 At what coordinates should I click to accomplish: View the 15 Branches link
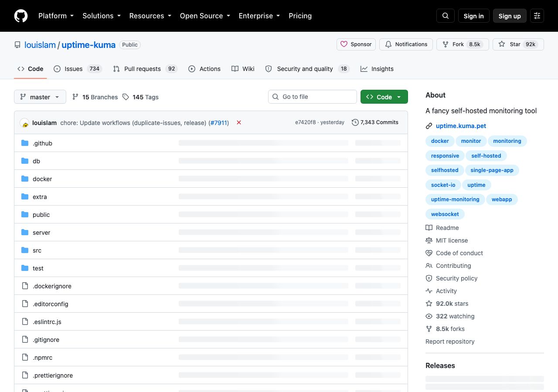[95, 97]
